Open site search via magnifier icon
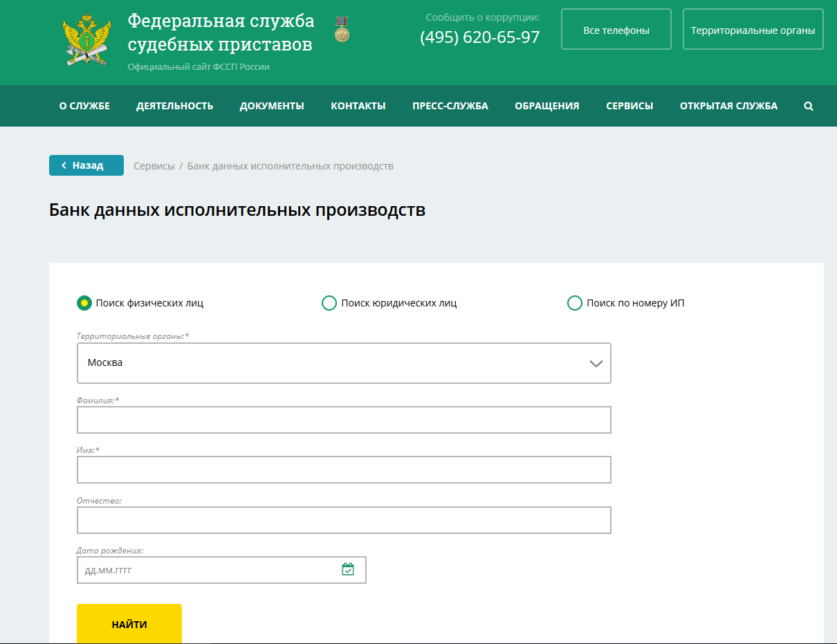 pos(809,107)
